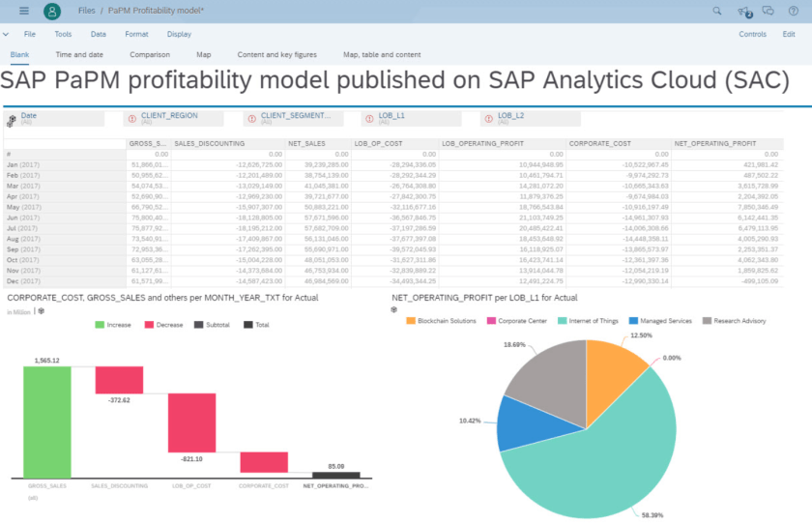Click the Date filter hierarchy icon
The image size is (812, 524).
click(12, 120)
